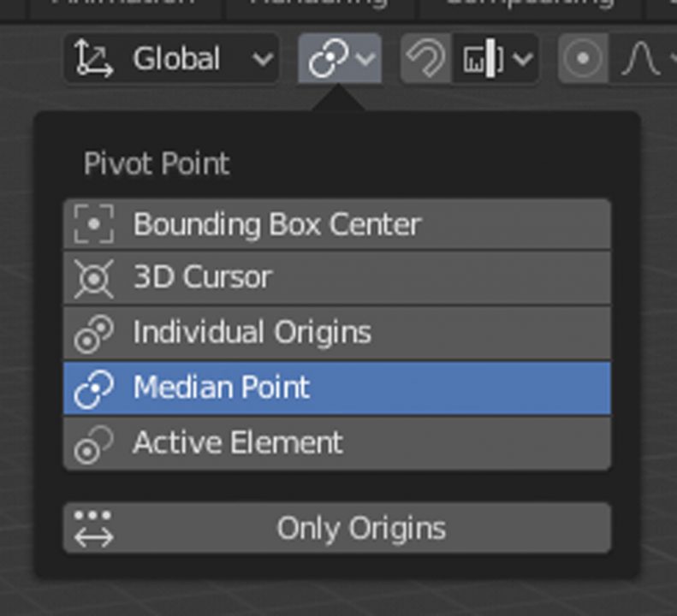
Task: Open the Global orientation dropdown arrow
Action: [262, 60]
